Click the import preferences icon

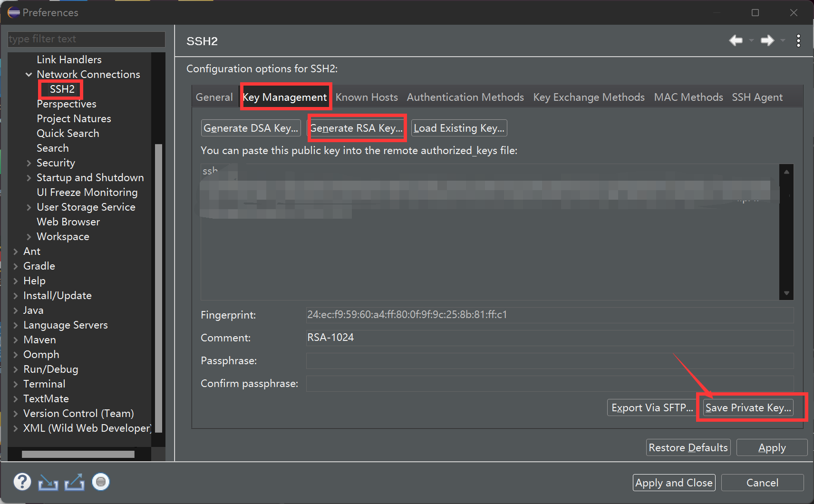(48, 482)
